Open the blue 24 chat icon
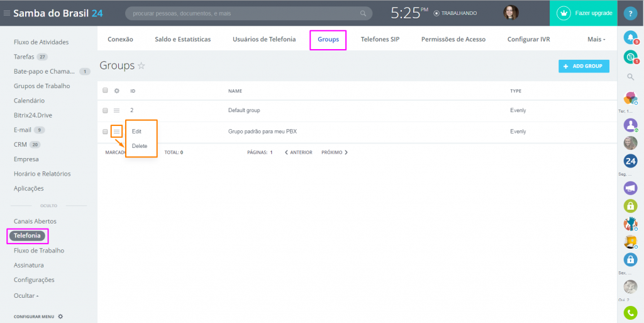This screenshot has height=323, width=644. coord(630,161)
